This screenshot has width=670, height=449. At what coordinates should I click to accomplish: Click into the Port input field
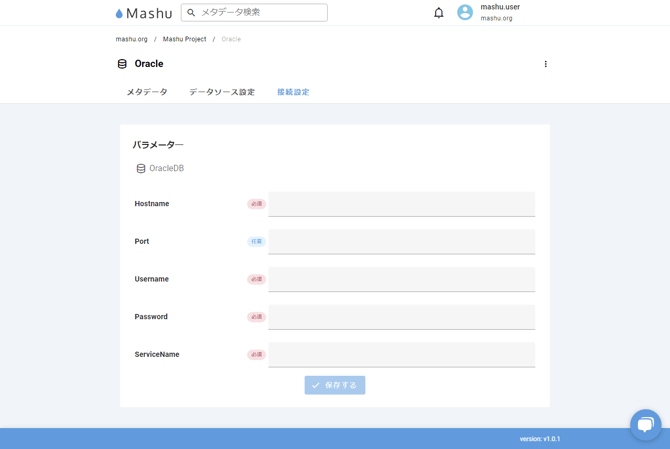click(x=401, y=242)
